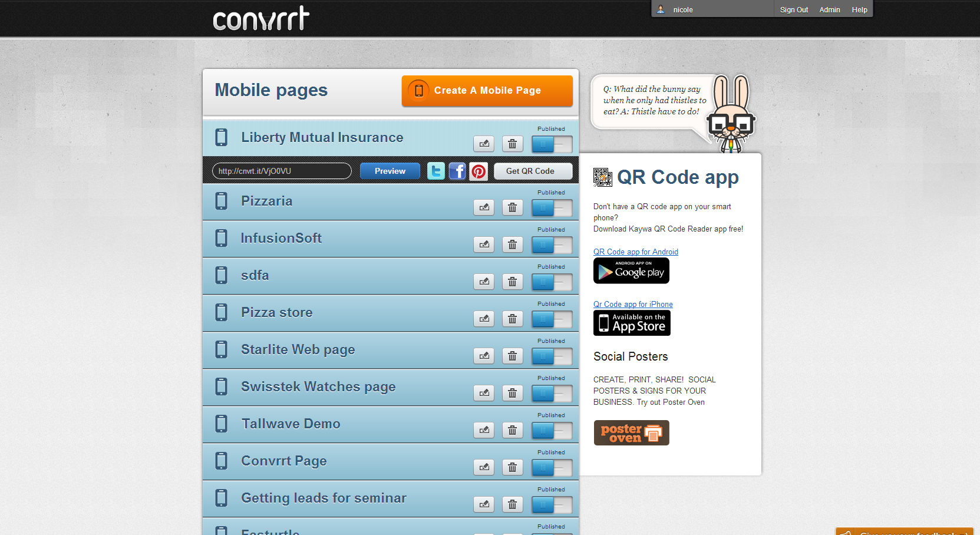Delete the Starlite Web page
The image size is (980, 535).
coord(512,356)
